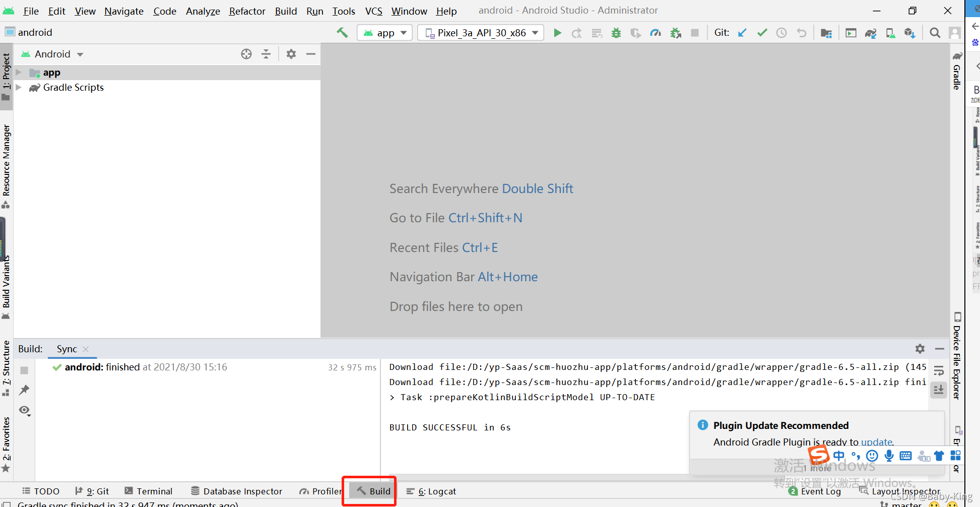This screenshot has height=507, width=980.
Task: Open the File menu
Action: (x=31, y=11)
